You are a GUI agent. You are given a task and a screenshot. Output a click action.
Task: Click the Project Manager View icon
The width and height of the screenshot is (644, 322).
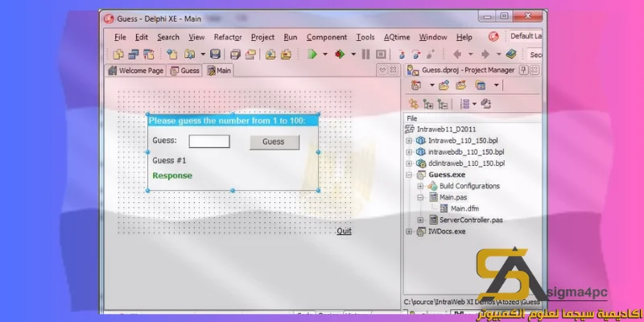click(x=480, y=85)
